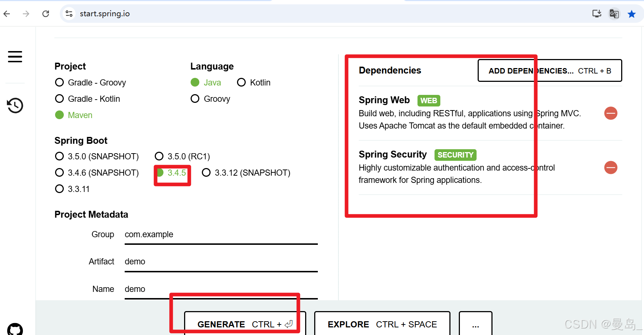Image resolution: width=644 pixels, height=335 pixels.
Task: Click the ADD DEPENDENCIES button
Action: [x=550, y=71]
